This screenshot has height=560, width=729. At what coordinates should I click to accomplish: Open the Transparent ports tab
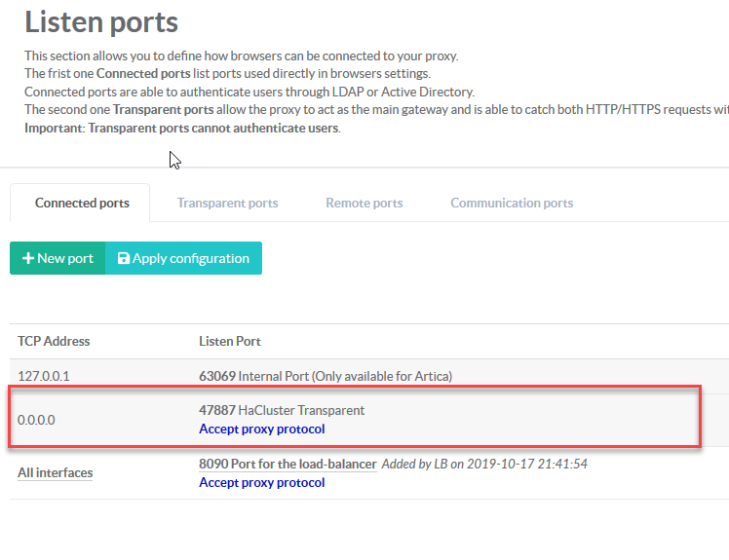227,203
